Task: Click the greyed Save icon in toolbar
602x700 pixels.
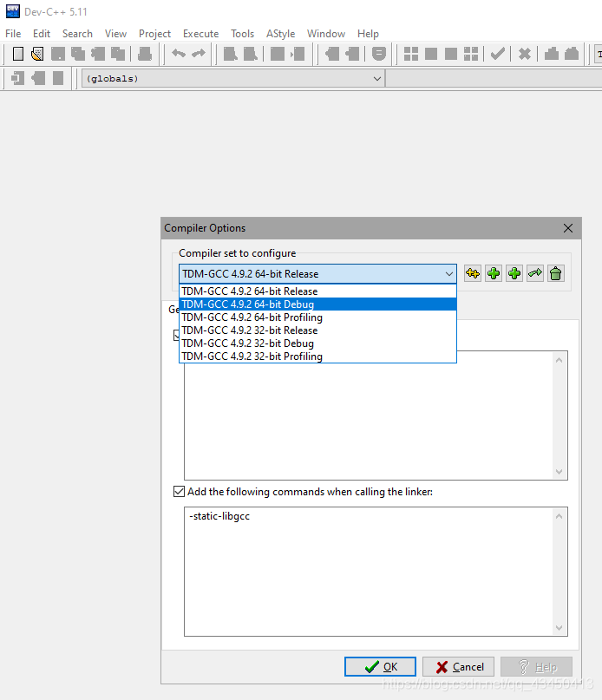Action: 57,54
